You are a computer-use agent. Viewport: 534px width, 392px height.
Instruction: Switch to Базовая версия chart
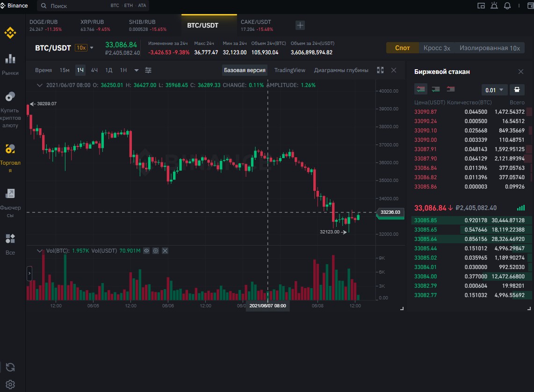click(x=245, y=70)
